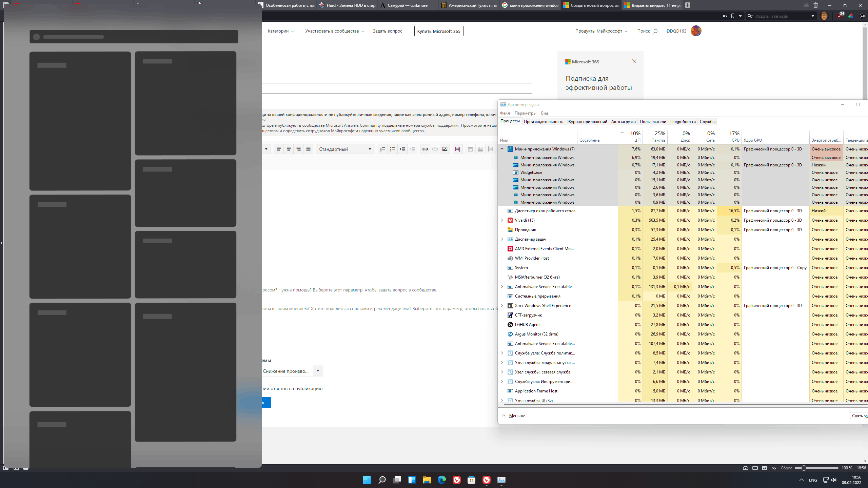Screen dimensions: 868x488
Task: Sort processes by the Память column
Action: [655, 136]
